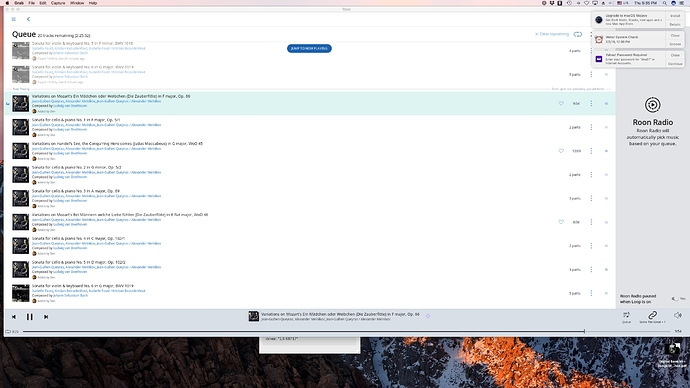
Task: Click album art of cello Sonata No. 1
Action: coord(21,127)
